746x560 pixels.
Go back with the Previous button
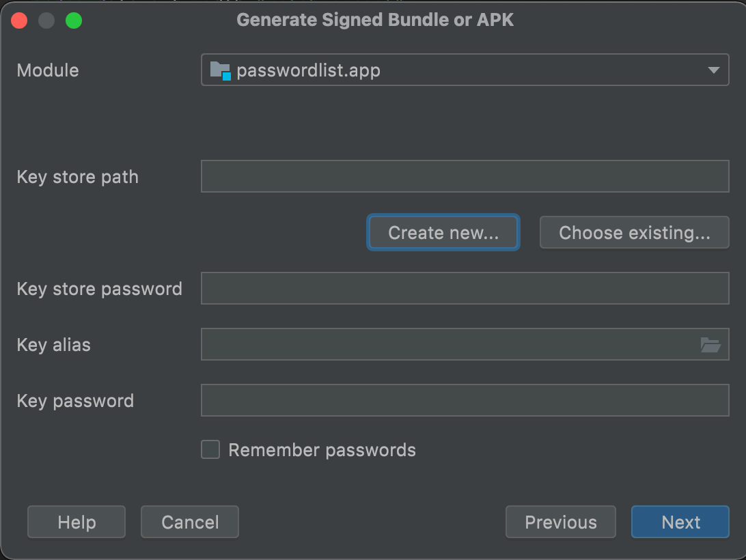pyautogui.click(x=560, y=522)
